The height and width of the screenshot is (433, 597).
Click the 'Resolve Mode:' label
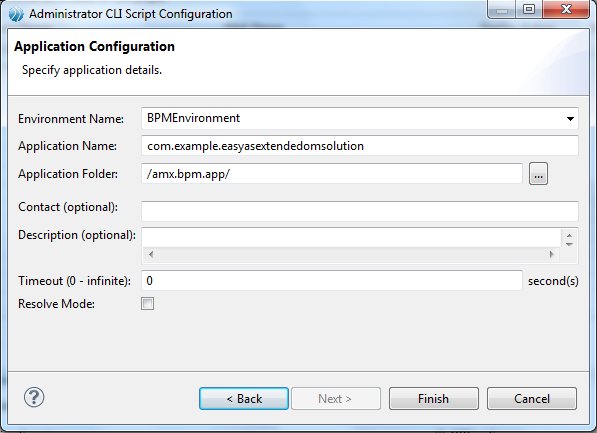(56, 304)
